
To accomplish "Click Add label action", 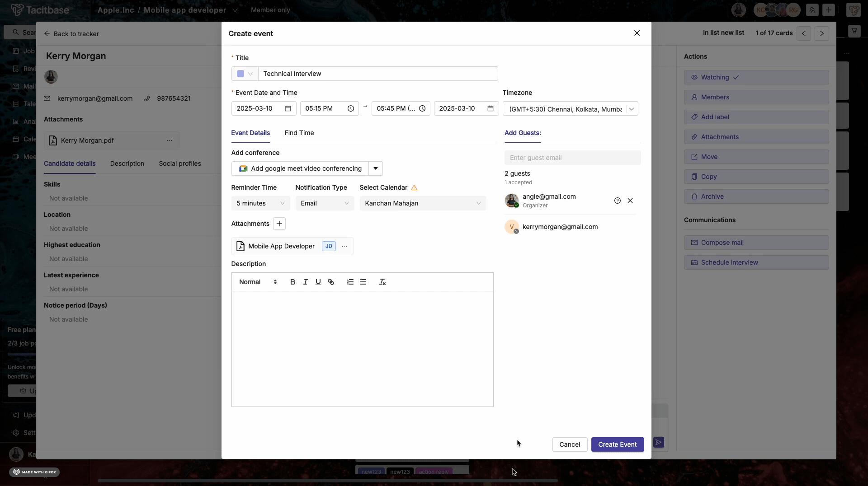I will coord(756,117).
